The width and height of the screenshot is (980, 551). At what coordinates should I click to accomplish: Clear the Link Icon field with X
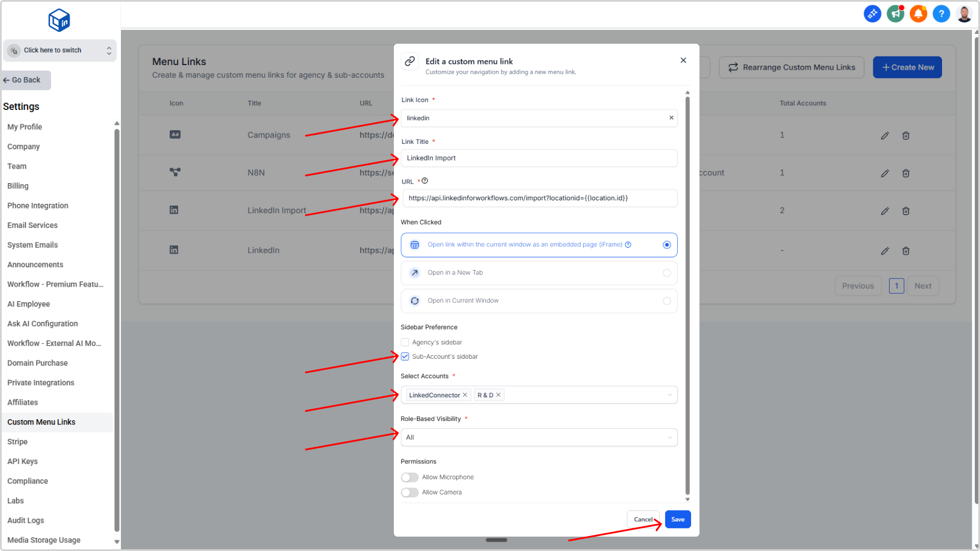tap(671, 118)
